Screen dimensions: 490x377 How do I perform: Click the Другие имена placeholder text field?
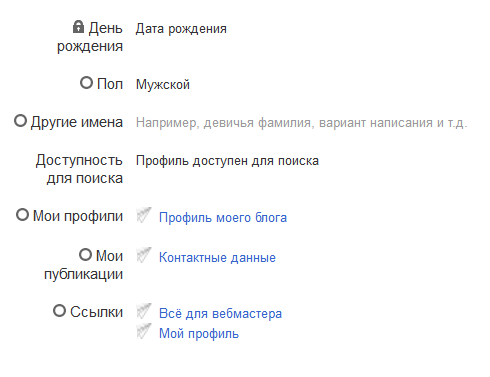[301, 123]
